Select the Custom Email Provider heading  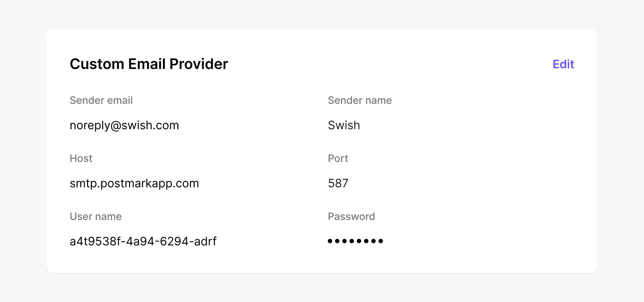149,64
